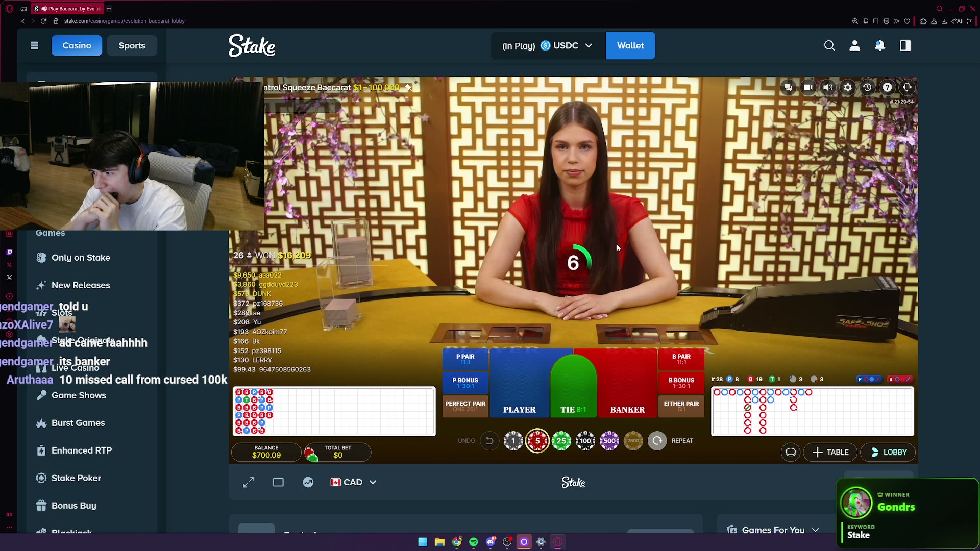
Task: Bet on B PAIR 11:1
Action: point(681,359)
